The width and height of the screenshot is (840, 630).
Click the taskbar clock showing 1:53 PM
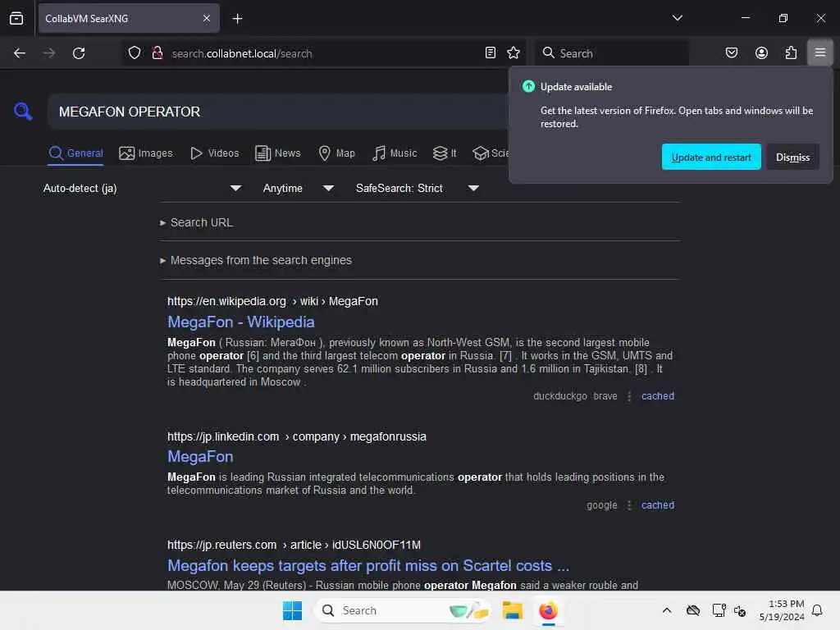[782, 610]
